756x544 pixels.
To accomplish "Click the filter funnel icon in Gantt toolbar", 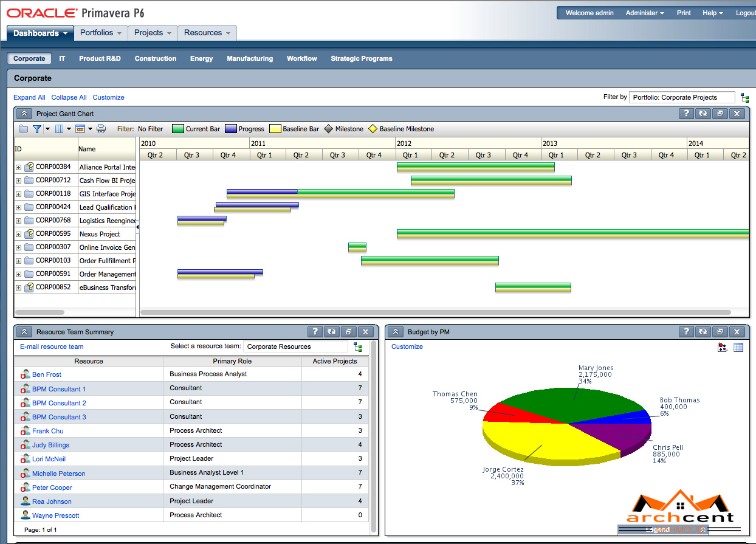I will [37, 129].
